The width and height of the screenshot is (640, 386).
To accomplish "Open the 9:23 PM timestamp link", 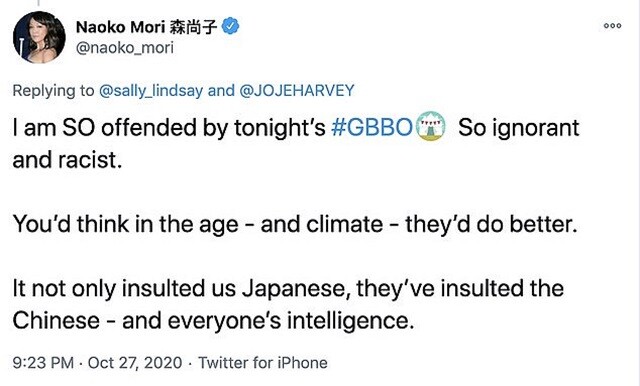I will (43, 363).
